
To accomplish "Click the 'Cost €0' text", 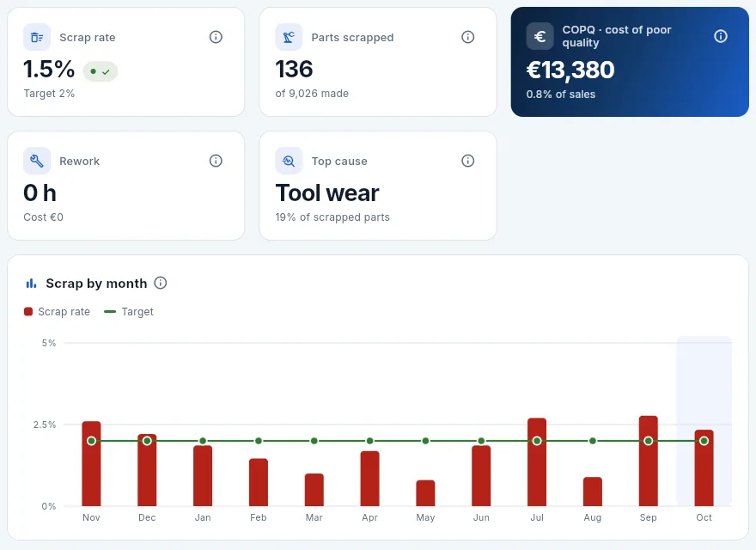I will click(44, 217).
